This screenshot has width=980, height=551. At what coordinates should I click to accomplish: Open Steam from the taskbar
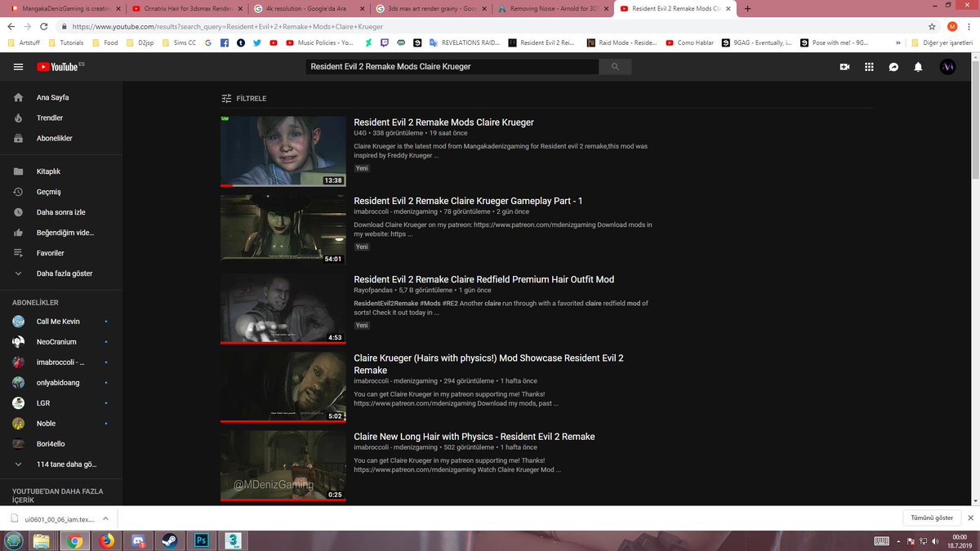pos(168,540)
